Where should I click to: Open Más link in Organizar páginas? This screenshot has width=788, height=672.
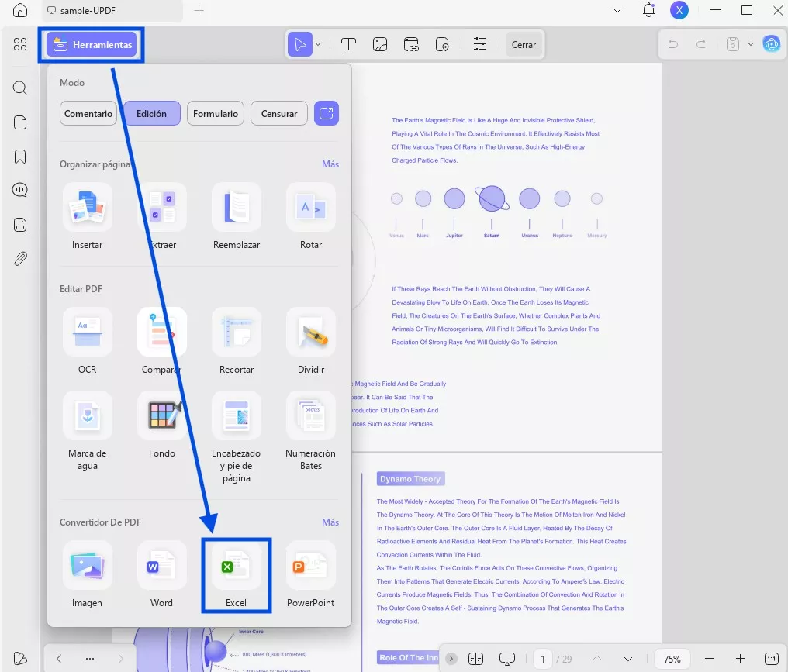pos(330,164)
